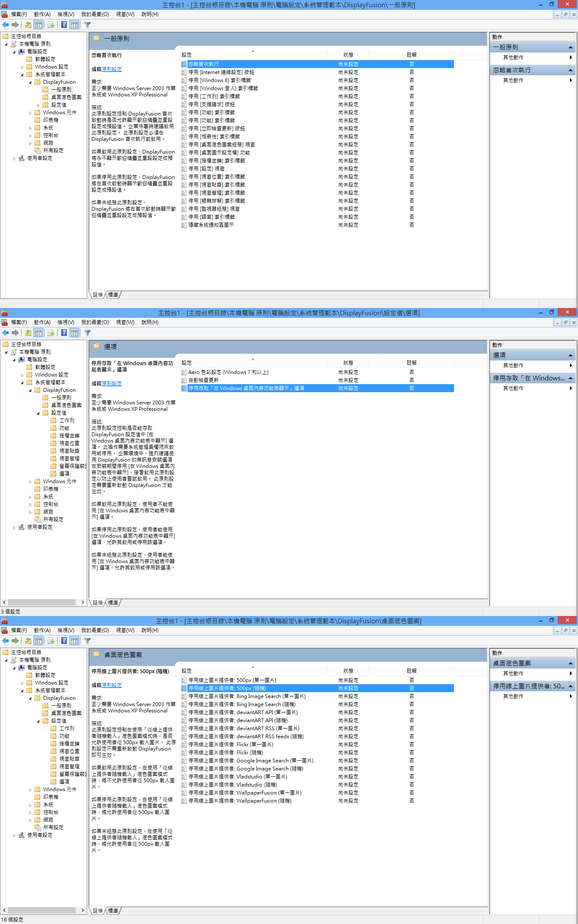
Task: Toggle the console tree pane in the 桌面底色圖案 window
Action: click(39, 641)
